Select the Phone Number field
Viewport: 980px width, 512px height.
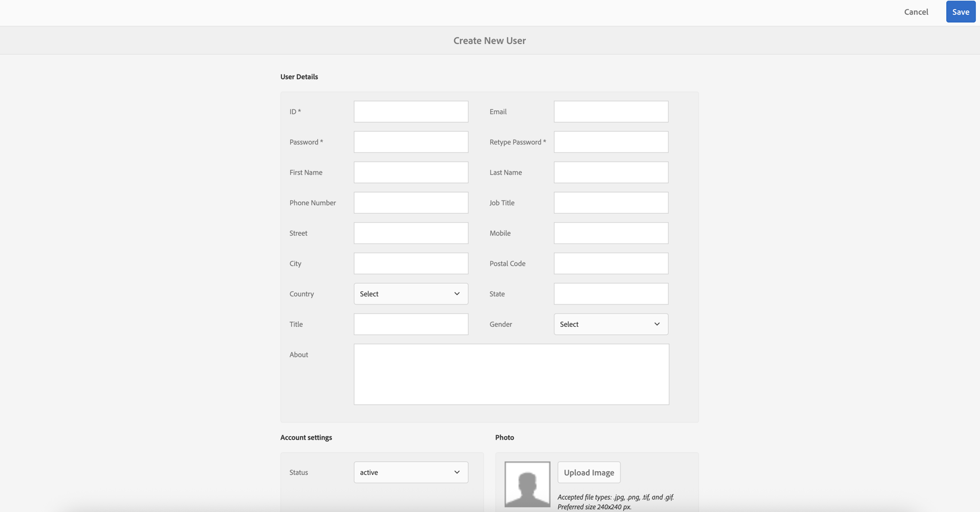pyautogui.click(x=411, y=202)
